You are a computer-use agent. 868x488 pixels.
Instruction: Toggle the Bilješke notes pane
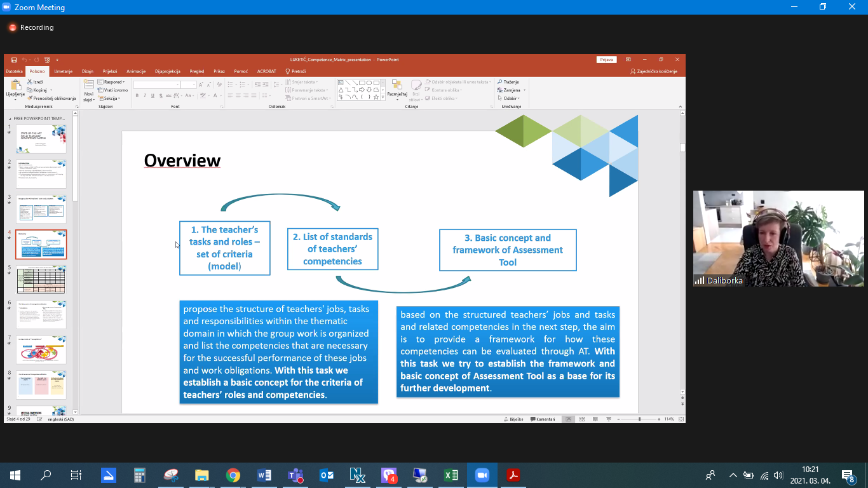click(515, 419)
